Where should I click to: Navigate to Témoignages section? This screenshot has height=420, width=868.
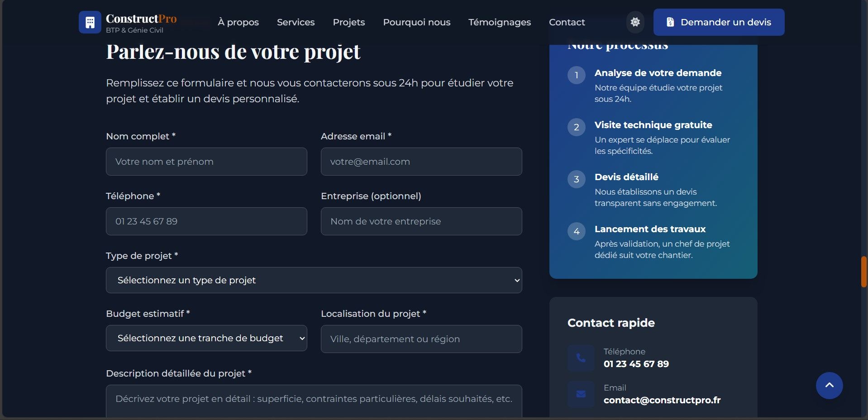tap(499, 22)
